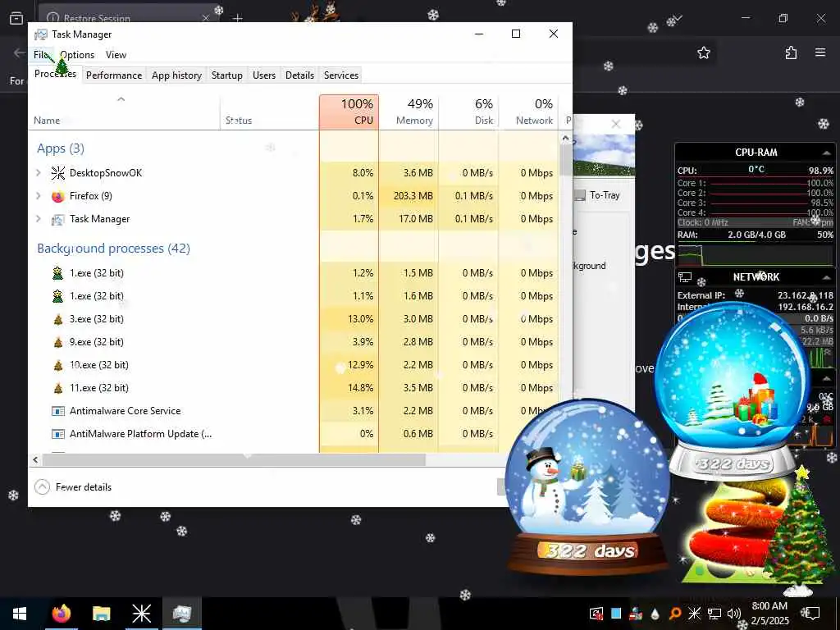
Task: Switch to the Services tab
Action: pyautogui.click(x=341, y=75)
